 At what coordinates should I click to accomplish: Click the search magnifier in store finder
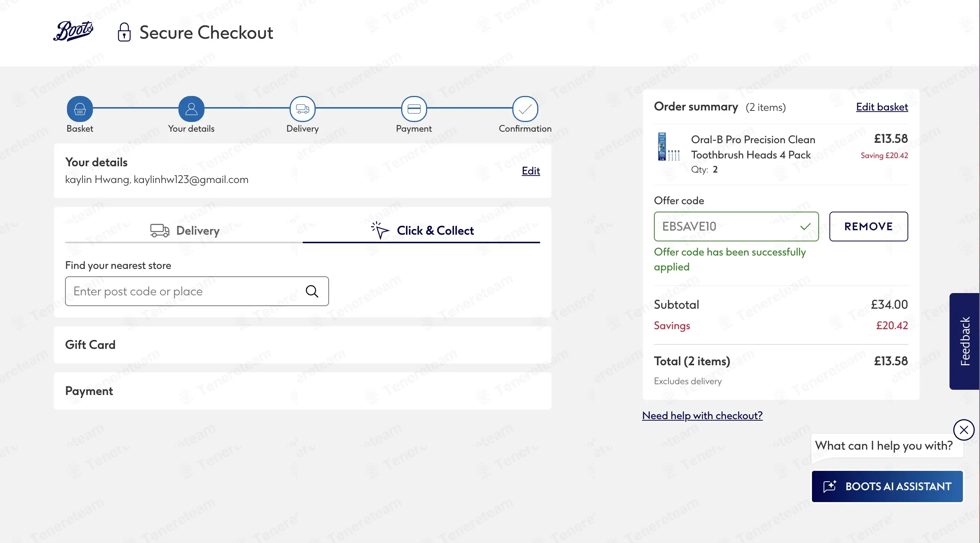pos(312,291)
